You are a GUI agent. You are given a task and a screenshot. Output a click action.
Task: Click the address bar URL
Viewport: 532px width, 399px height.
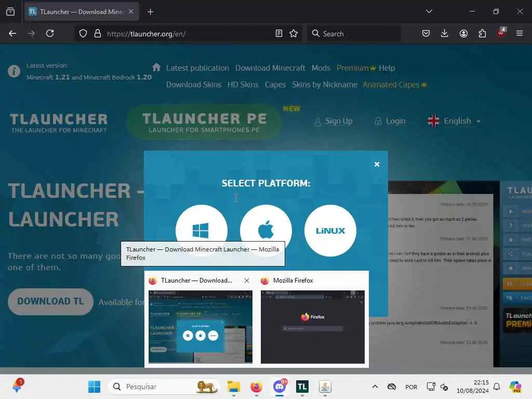click(146, 34)
